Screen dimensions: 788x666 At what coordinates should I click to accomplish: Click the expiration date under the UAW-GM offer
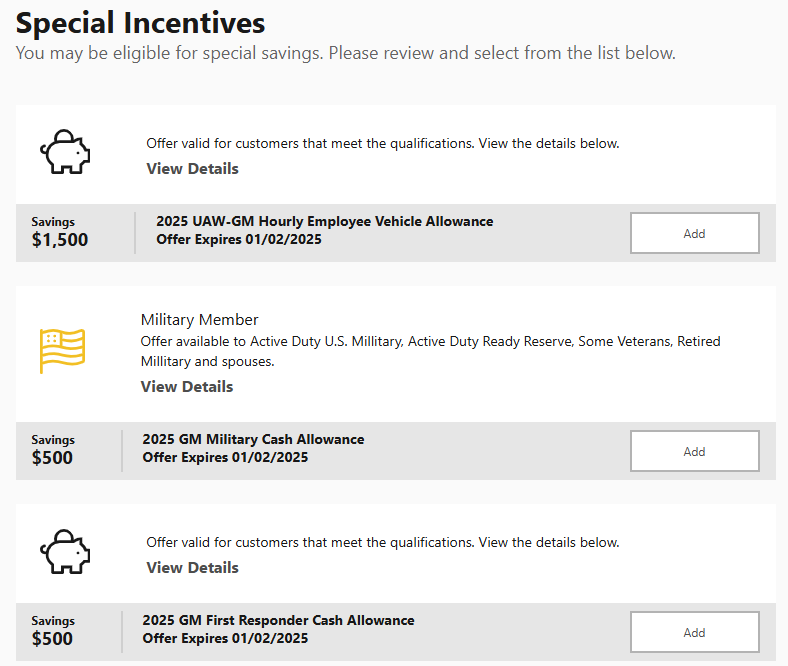(x=239, y=239)
